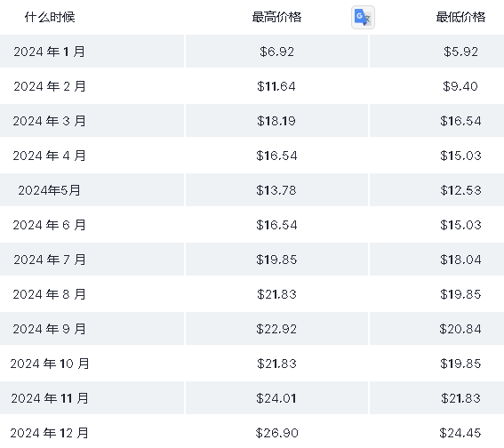
Task: Click the $22.92 price cell
Action: [276, 329]
